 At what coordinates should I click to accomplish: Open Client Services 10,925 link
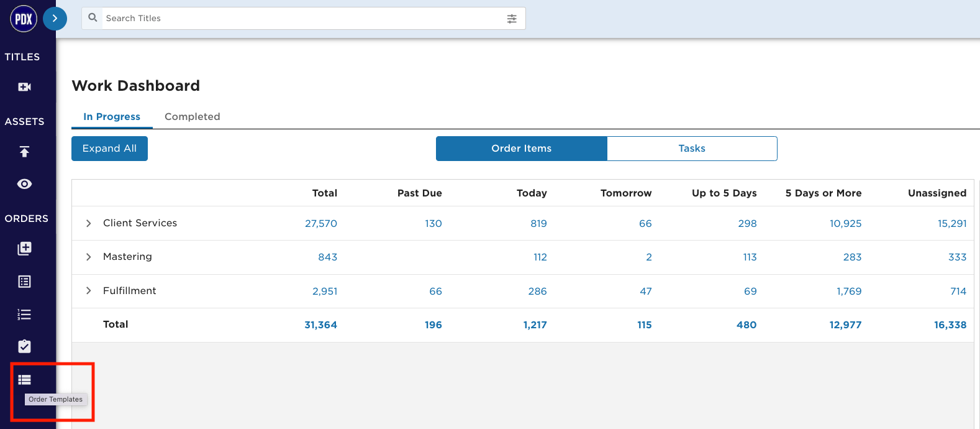pos(846,224)
